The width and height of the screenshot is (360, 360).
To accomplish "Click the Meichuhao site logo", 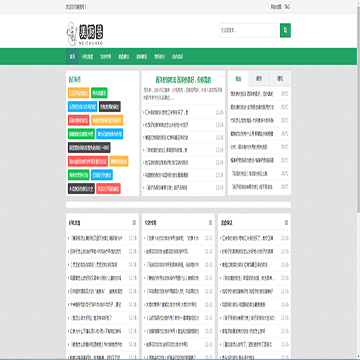I will (85, 33).
